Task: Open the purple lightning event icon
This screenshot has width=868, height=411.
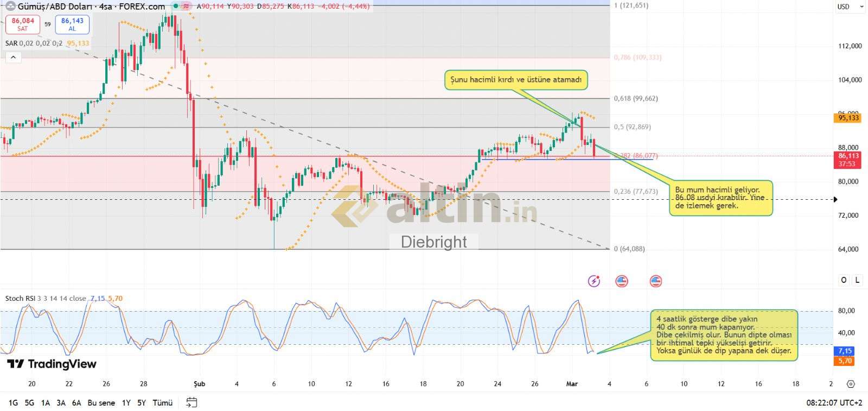Action: point(594,281)
